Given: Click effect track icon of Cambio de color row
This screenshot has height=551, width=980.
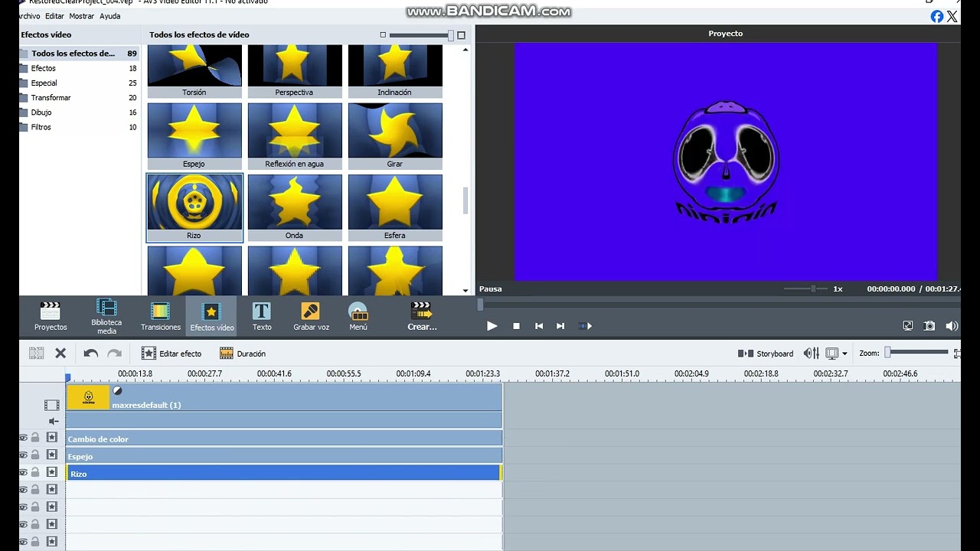Looking at the screenshot, I should pyautogui.click(x=51, y=438).
